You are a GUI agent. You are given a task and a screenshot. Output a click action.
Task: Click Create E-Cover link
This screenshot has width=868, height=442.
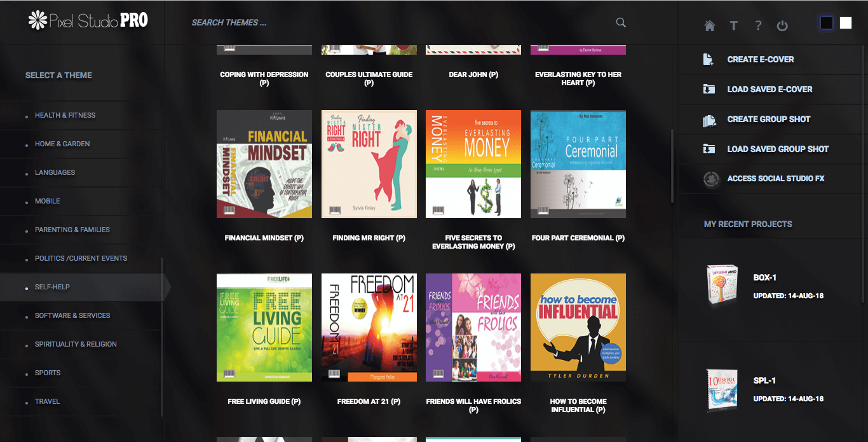click(x=761, y=59)
